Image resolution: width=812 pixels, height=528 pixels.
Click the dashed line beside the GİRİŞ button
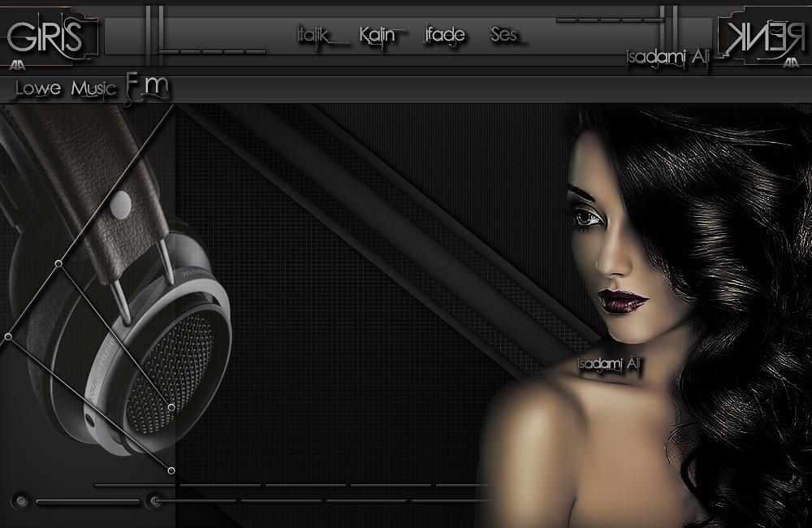213,51
